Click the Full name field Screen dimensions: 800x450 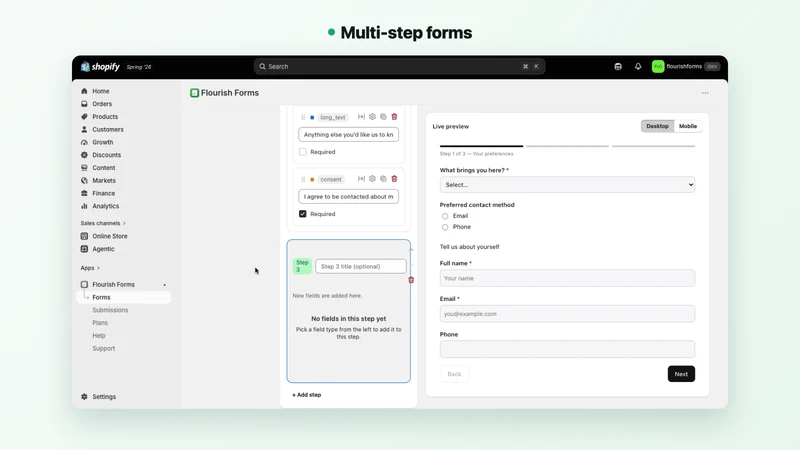(x=567, y=278)
